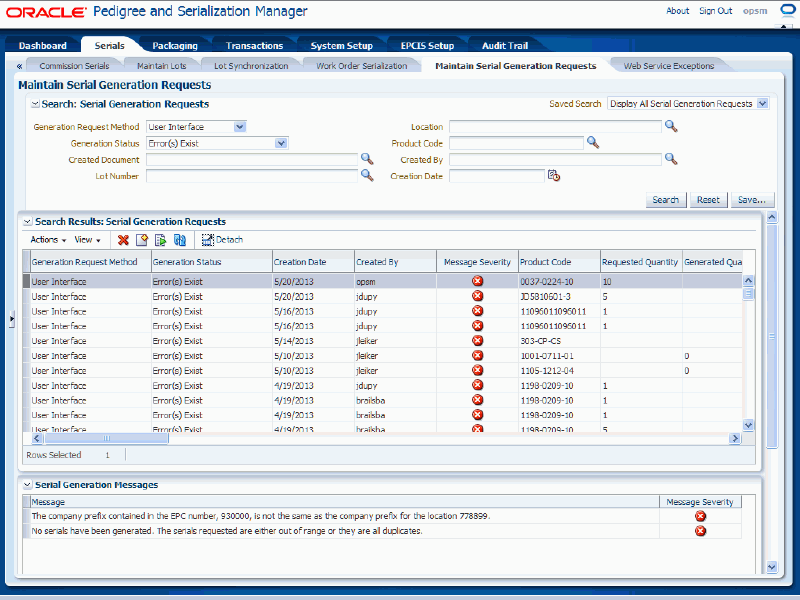Image resolution: width=800 pixels, height=600 pixels.
Task: Click the Search button
Action: point(666,200)
